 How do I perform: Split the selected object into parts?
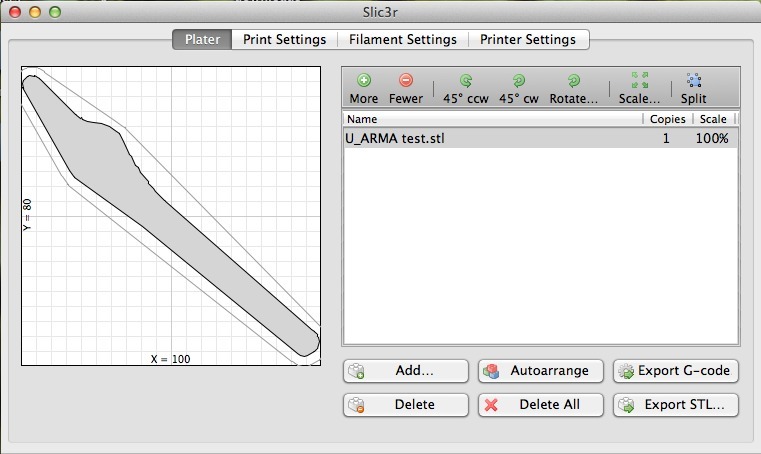click(693, 87)
